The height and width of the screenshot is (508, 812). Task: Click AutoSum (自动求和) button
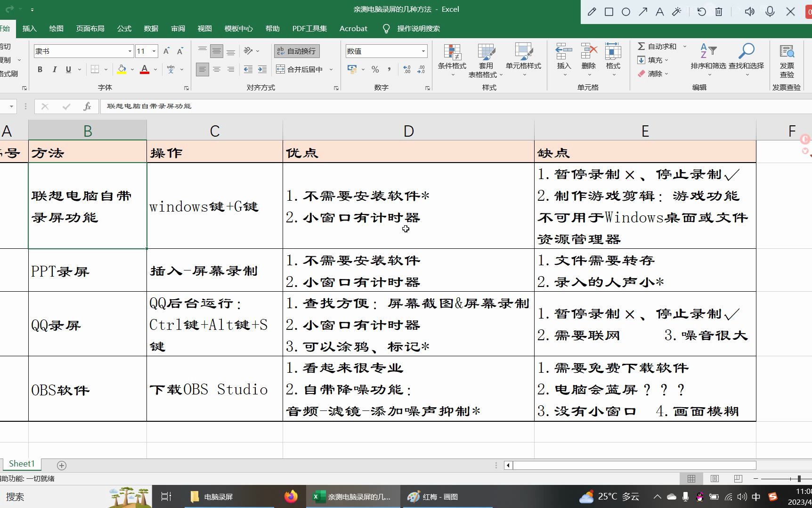pyautogui.click(x=657, y=46)
